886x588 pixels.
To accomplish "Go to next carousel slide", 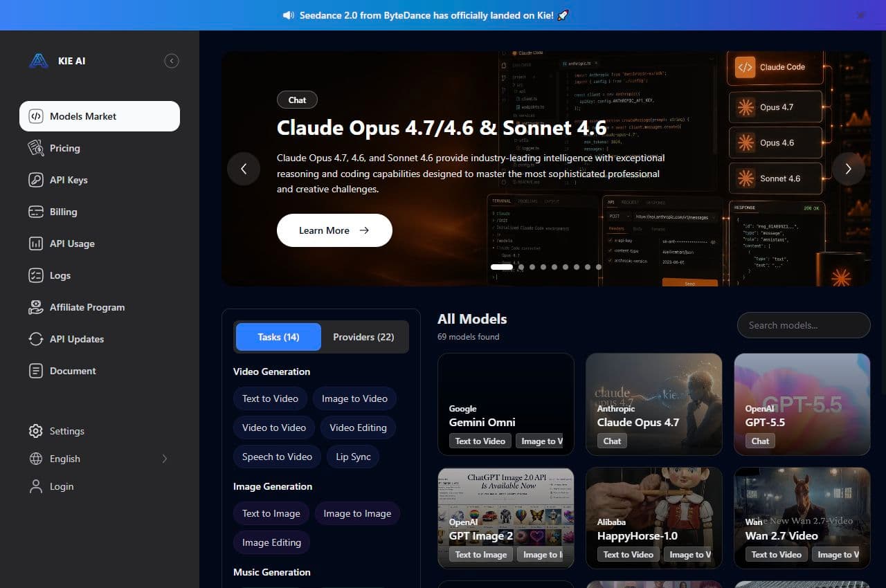I will click(x=849, y=169).
